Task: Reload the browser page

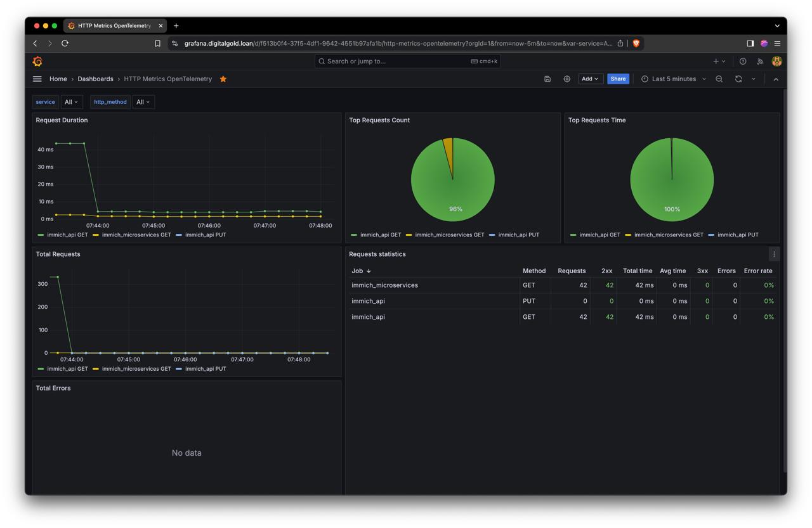Action: point(65,43)
